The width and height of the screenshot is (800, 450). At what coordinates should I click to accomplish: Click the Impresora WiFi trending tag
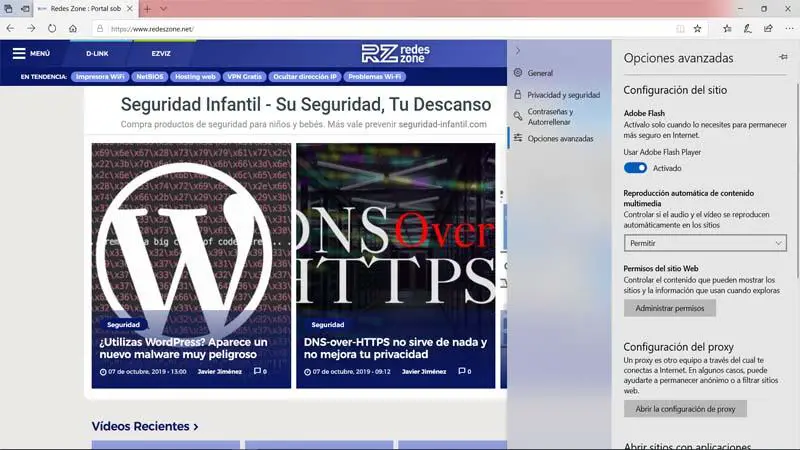[x=100, y=77]
